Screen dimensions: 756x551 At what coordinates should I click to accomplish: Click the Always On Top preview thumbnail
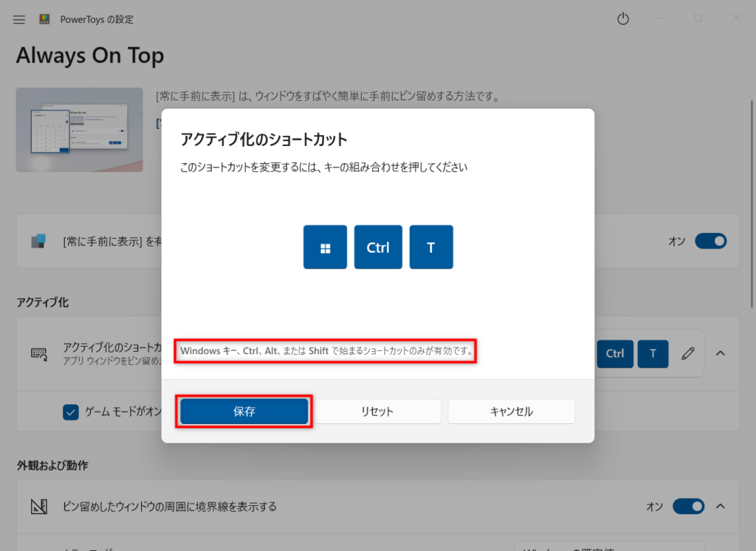[80, 130]
